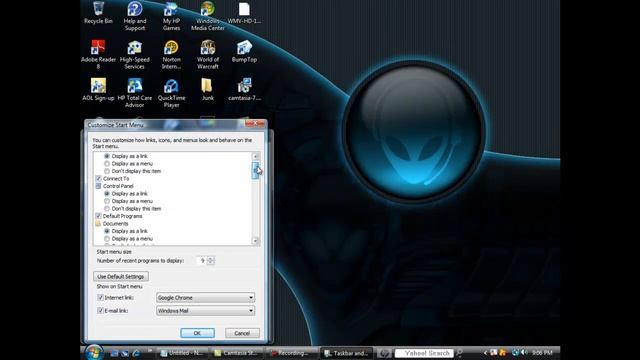640x360 pixels.
Task: Click the recent programs number field
Action: tap(202, 260)
